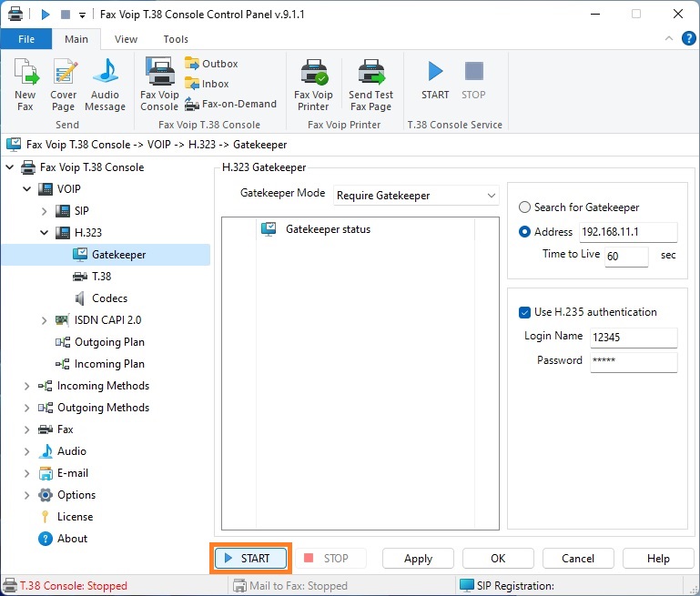Select Fax Voip T.38 Console root node
The width and height of the screenshot is (700, 596).
point(92,167)
